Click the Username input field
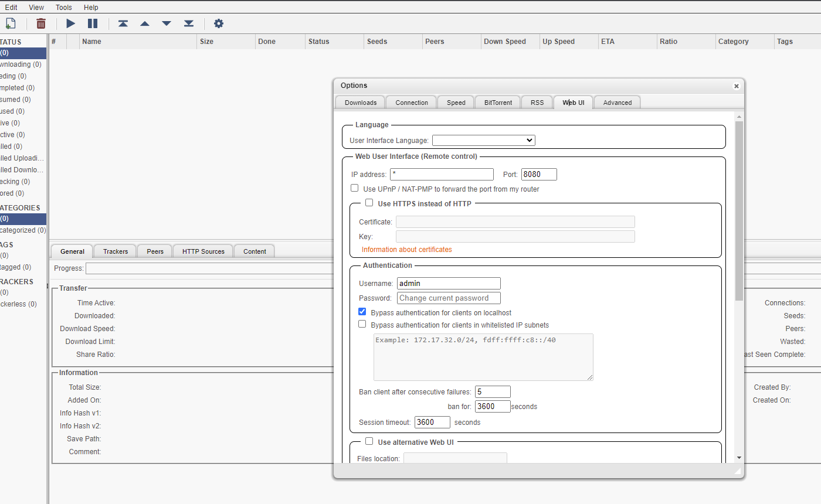Image resolution: width=821 pixels, height=504 pixels. click(449, 283)
